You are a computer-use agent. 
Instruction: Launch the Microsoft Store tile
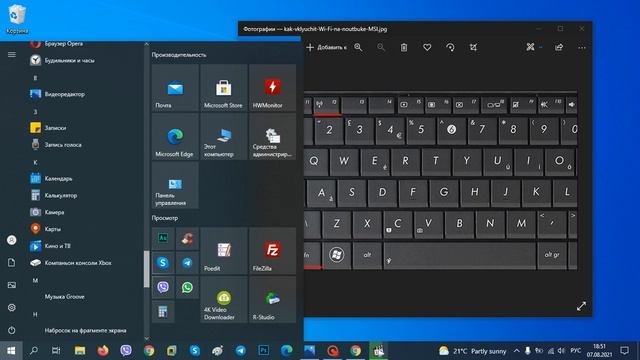tap(224, 87)
